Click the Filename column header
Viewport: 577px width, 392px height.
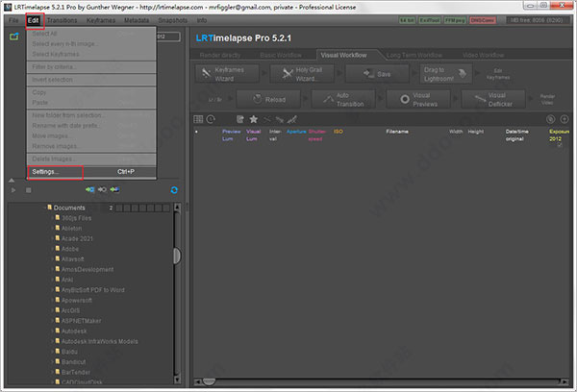click(x=397, y=132)
